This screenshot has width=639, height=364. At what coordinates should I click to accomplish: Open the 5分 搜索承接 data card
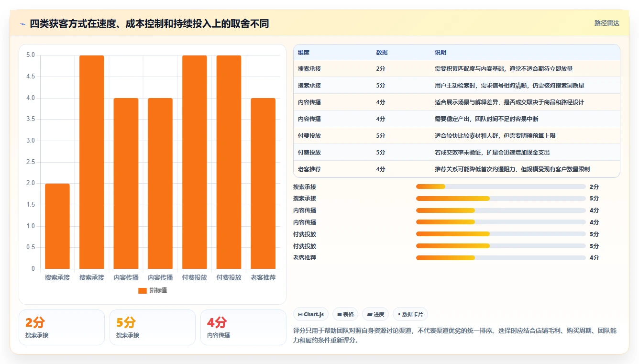click(x=153, y=327)
